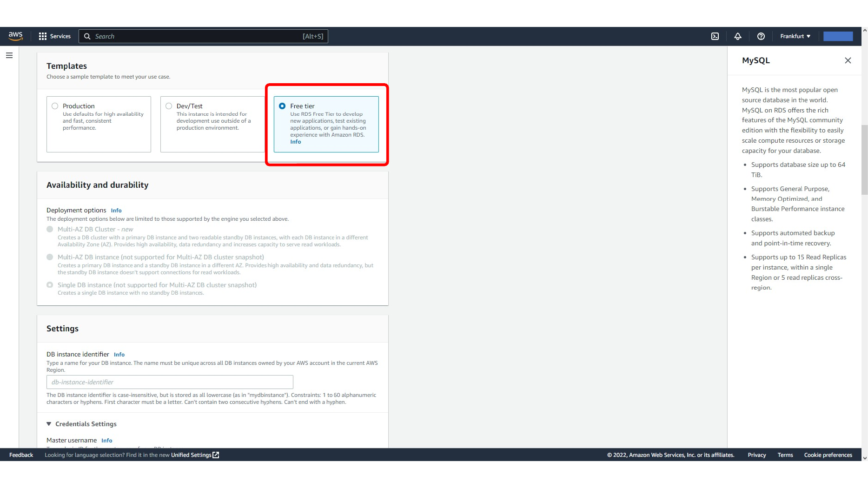The height and width of the screenshot is (488, 868).
Task: Click scroll down arrow at scrollbar bottom
Action: pos(865,458)
